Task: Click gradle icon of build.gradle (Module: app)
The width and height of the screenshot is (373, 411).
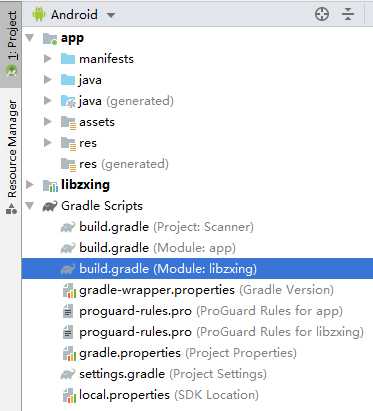Action: [x=68, y=248]
